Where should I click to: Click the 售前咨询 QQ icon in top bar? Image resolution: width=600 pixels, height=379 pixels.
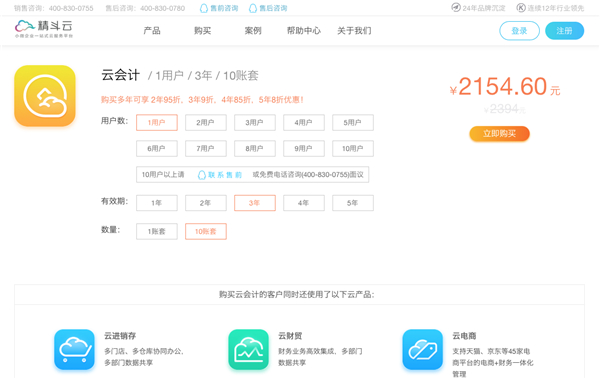pos(204,8)
